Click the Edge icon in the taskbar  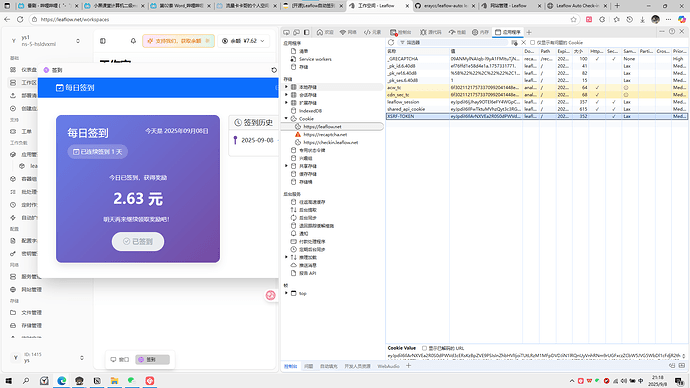[x=62, y=381]
